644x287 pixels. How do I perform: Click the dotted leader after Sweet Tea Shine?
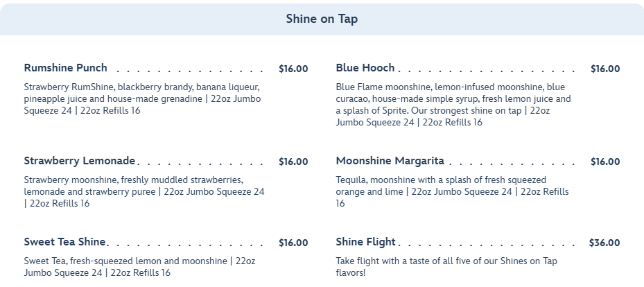[x=187, y=245]
